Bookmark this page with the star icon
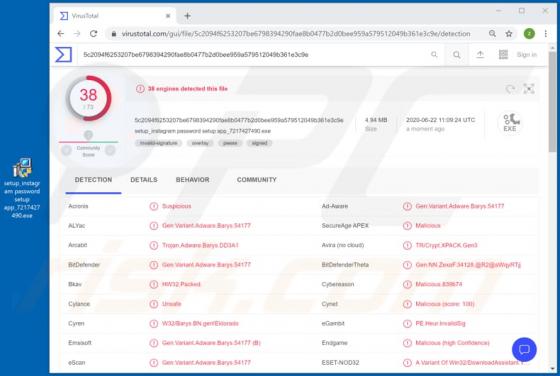Screen dimensions: 560x376 pos(509,34)
